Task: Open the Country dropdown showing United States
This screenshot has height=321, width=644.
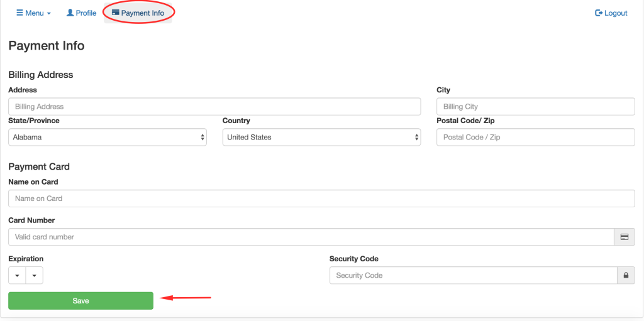Action: pyautogui.click(x=321, y=137)
